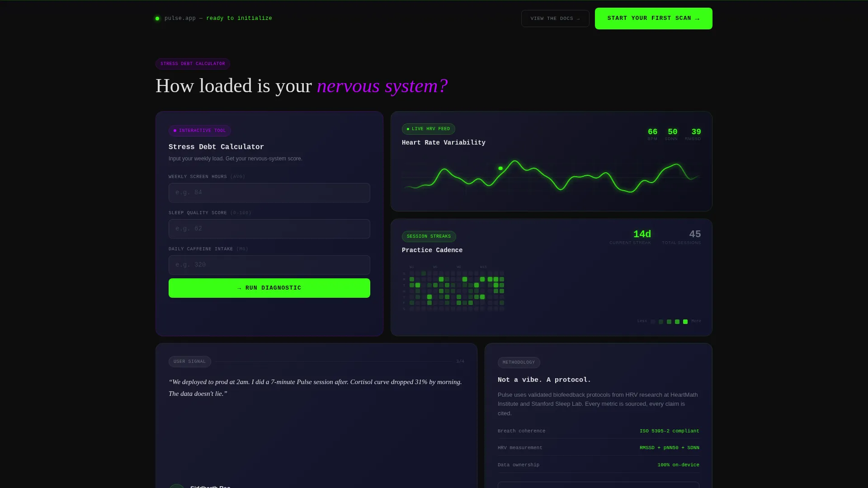This screenshot has width=868, height=488.
Task: Click the "Not a vibe. A protocol." heading
Action: click(x=544, y=380)
